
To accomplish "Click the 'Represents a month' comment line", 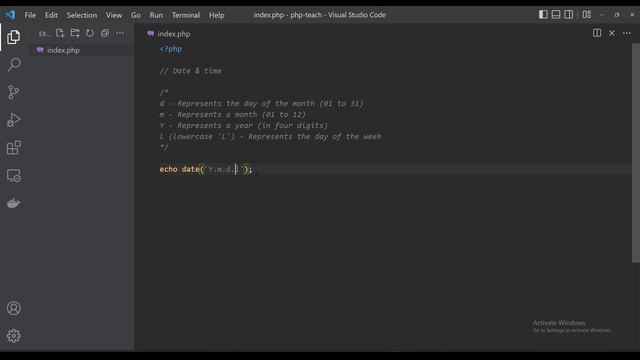I will tap(232, 115).
